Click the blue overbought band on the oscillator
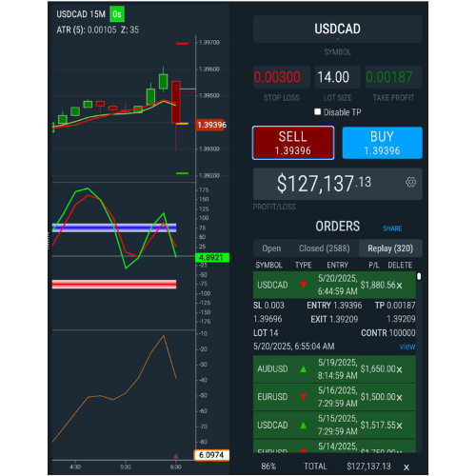 pyautogui.click(x=114, y=228)
